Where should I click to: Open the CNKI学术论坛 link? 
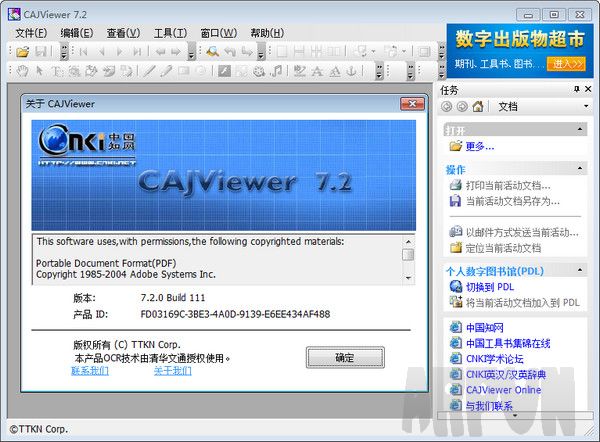(494, 359)
